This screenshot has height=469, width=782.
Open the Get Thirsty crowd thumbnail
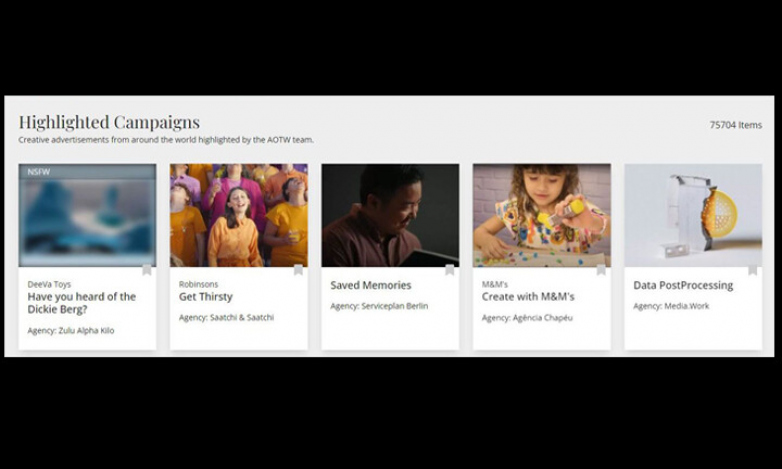pos(239,215)
